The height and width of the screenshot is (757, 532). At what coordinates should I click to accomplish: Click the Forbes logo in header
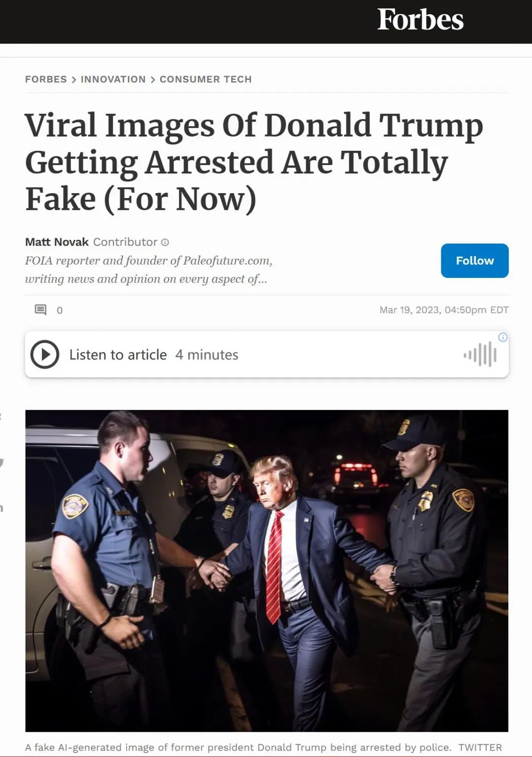click(x=420, y=20)
